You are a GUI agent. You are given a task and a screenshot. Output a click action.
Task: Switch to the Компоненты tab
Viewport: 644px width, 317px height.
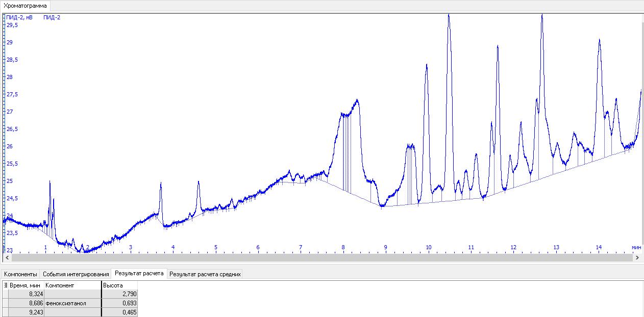pos(20,274)
